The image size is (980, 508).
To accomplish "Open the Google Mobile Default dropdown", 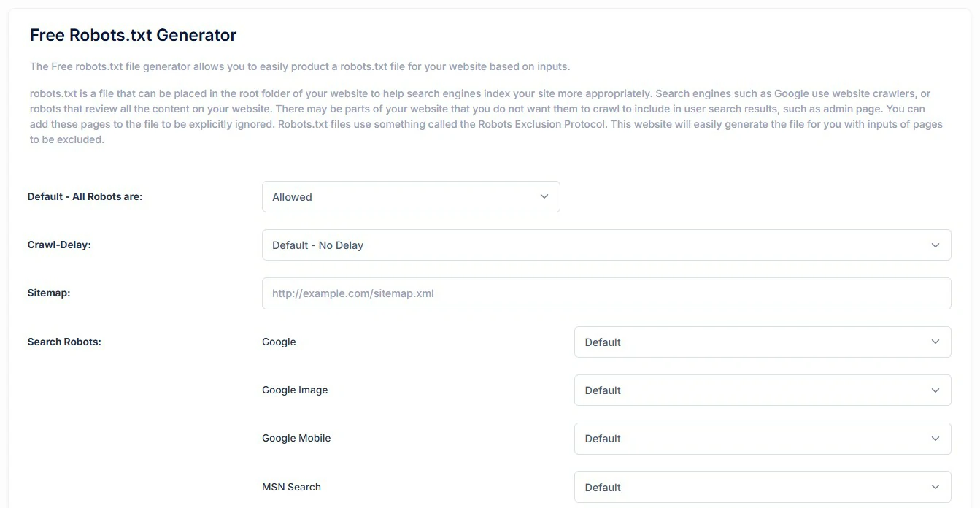I will point(763,438).
